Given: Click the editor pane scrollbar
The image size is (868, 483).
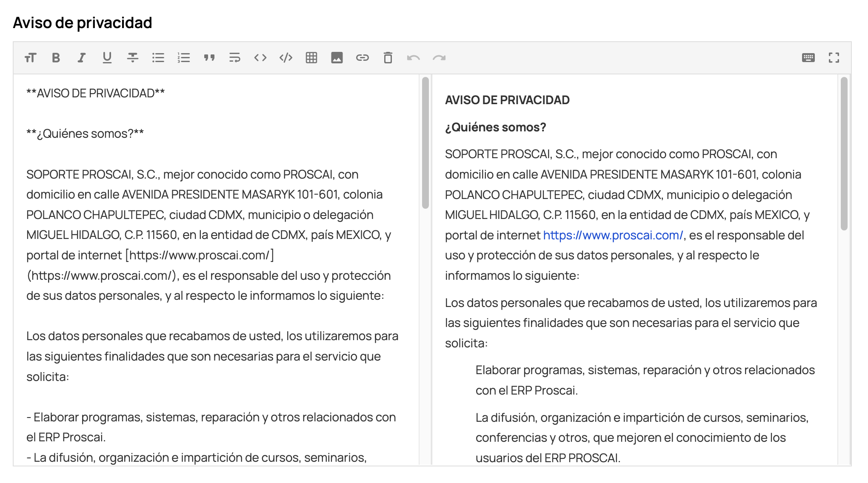Looking at the screenshot, I should [x=425, y=143].
